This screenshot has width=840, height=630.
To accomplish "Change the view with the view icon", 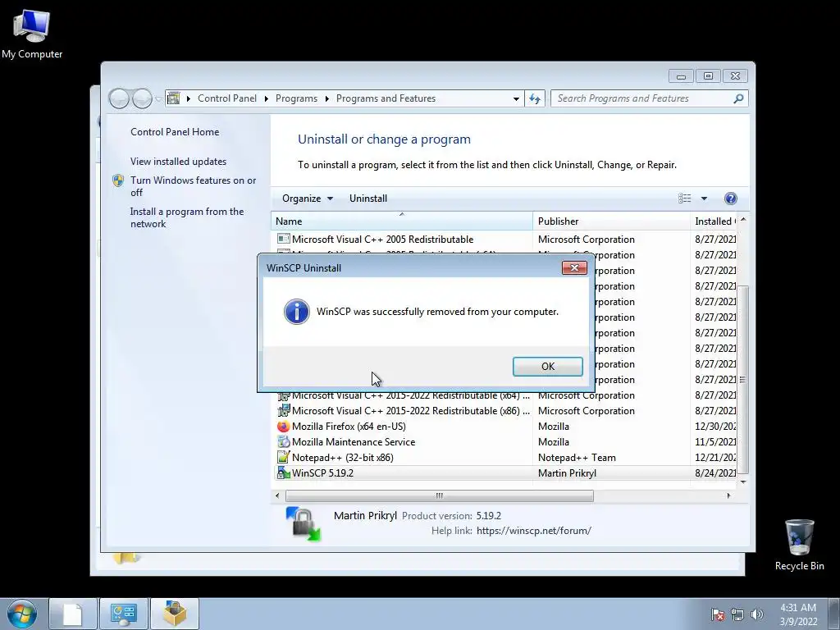I will (x=685, y=199).
